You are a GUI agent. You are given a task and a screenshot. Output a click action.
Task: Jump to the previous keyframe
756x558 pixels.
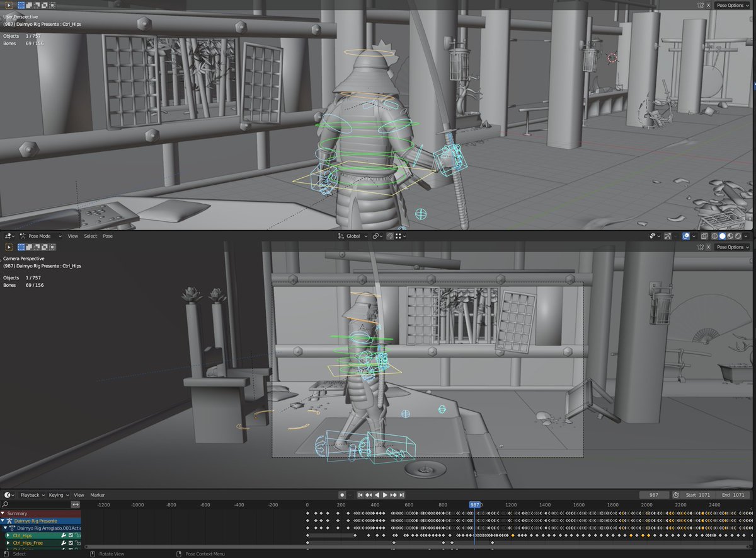tap(369, 495)
